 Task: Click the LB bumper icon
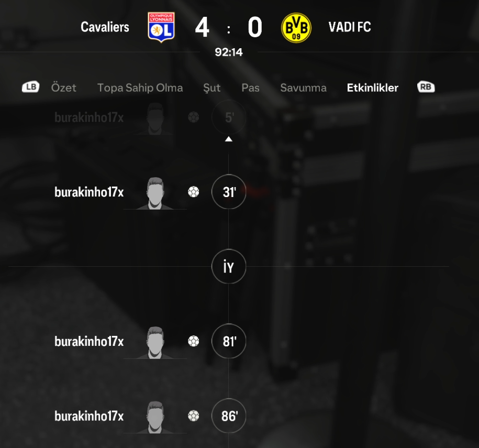point(30,87)
